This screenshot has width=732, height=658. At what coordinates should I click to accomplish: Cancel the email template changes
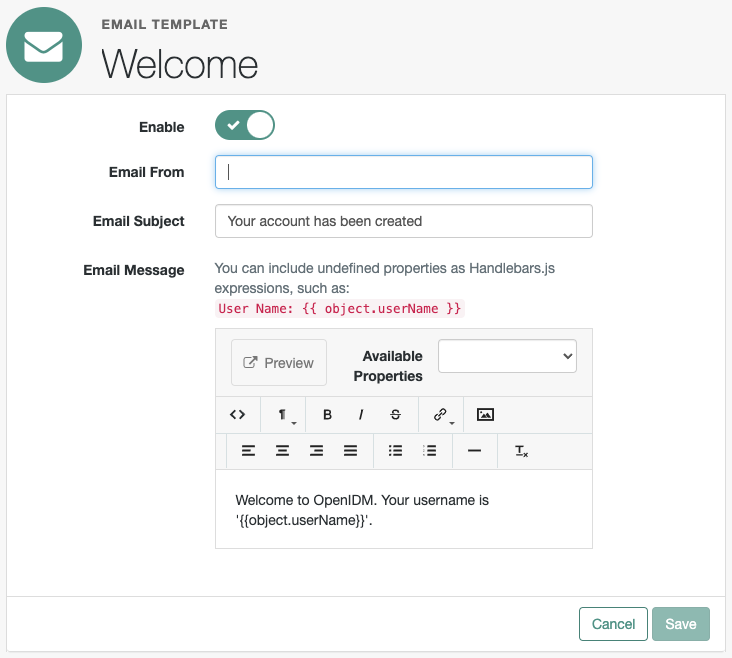coord(613,624)
